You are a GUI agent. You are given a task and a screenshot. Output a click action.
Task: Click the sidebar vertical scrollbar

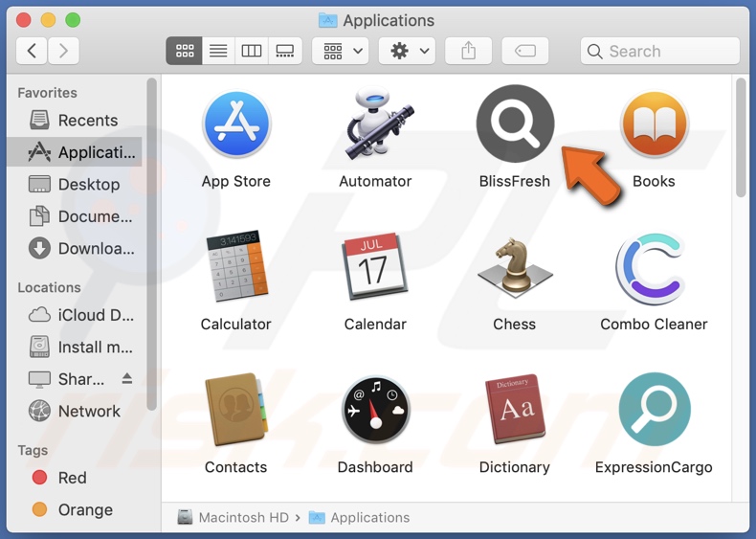(x=152, y=244)
